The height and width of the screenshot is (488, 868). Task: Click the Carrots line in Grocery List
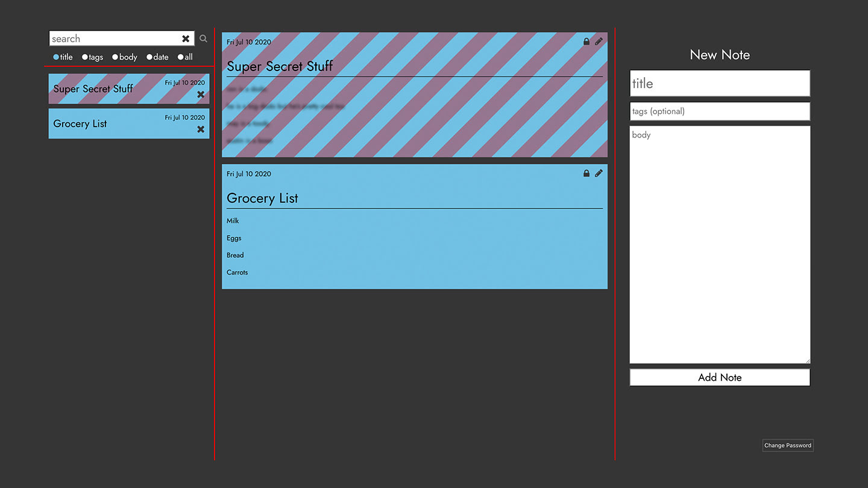(237, 272)
